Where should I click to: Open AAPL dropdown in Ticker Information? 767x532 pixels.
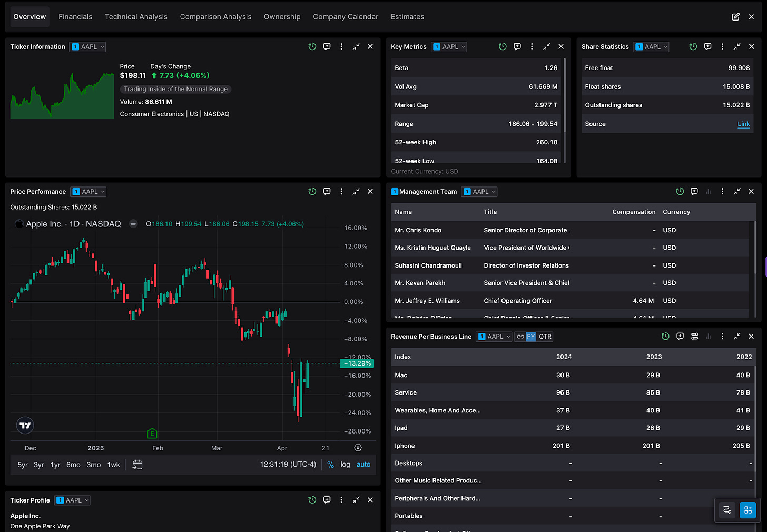pyautogui.click(x=88, y=47)
